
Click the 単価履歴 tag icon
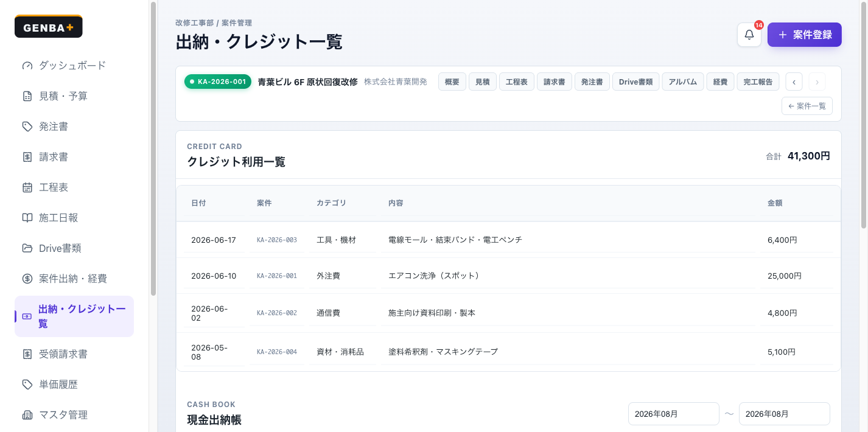tap(27, 385)
